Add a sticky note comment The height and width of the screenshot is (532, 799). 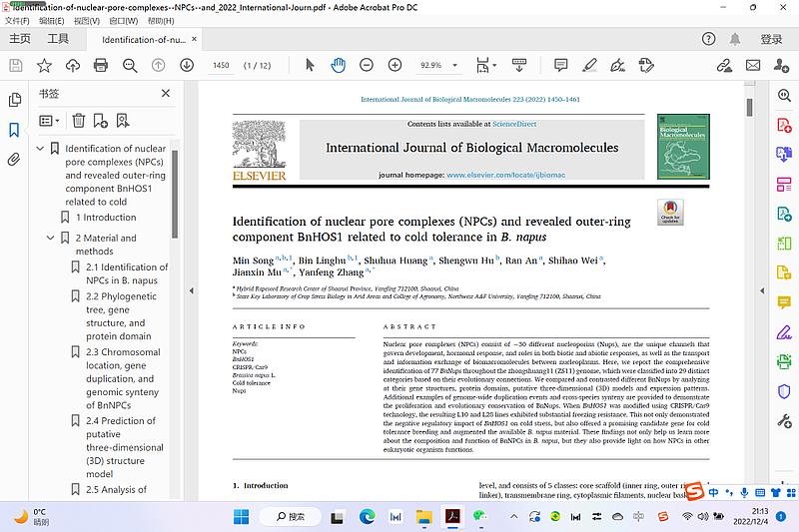click(x=561, y=65)
